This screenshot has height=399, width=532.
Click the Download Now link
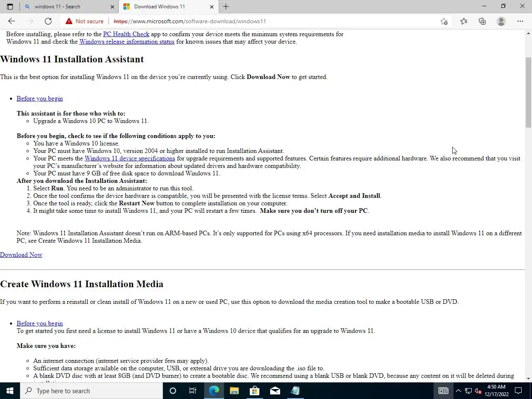coord(21,255)
